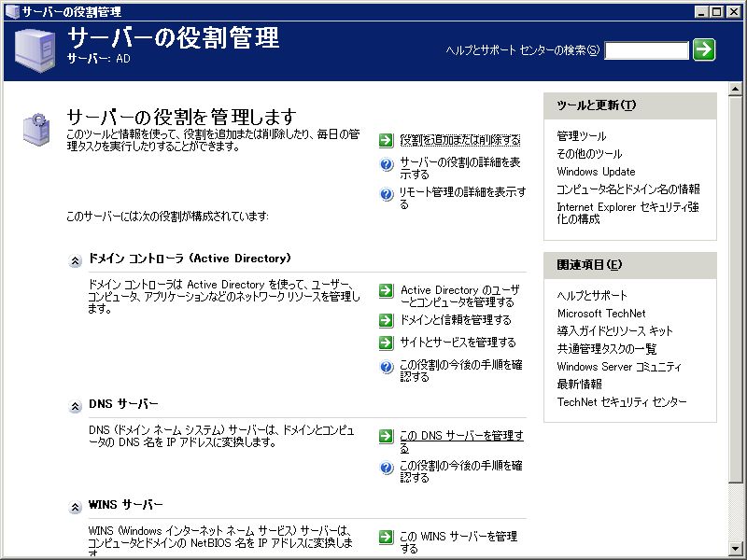
Task: Click arrow icon beside この DNS サーバーを管理する
Action: coord(386,436)
